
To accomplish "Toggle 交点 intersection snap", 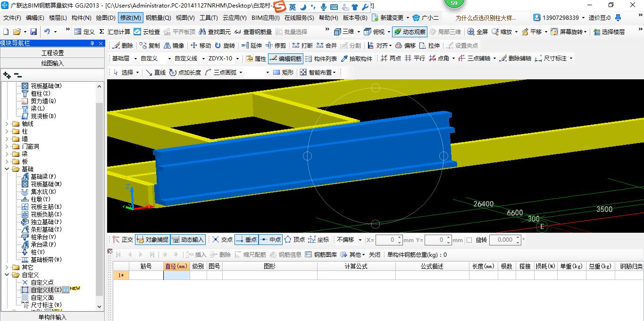I will [222, 240].
